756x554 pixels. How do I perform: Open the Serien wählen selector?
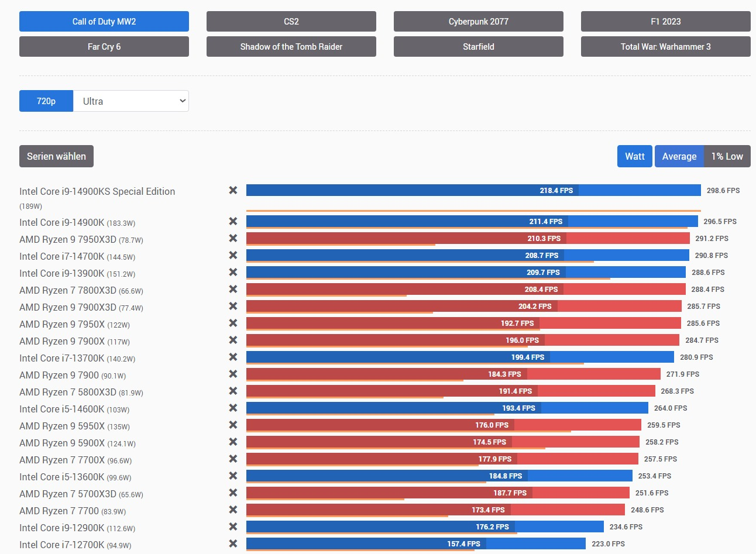56,156
